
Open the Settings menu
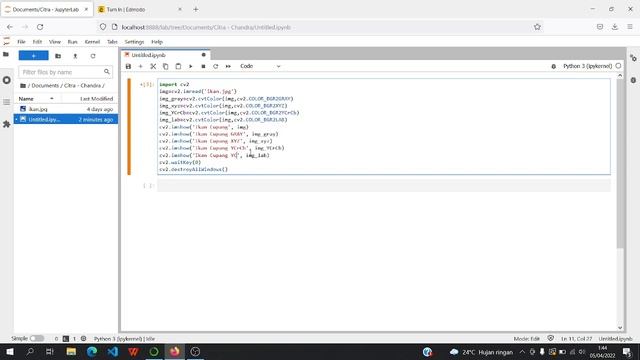point(134,42)
